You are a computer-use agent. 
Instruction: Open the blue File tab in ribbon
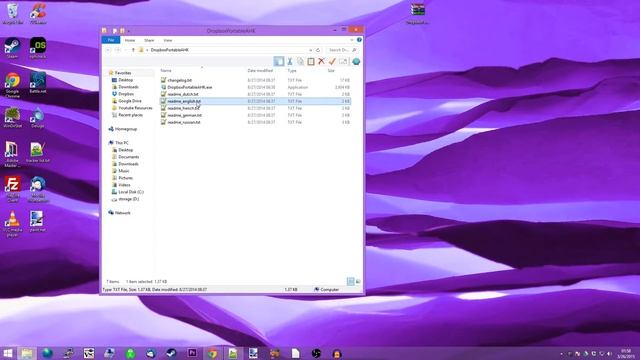coord(111,40)
